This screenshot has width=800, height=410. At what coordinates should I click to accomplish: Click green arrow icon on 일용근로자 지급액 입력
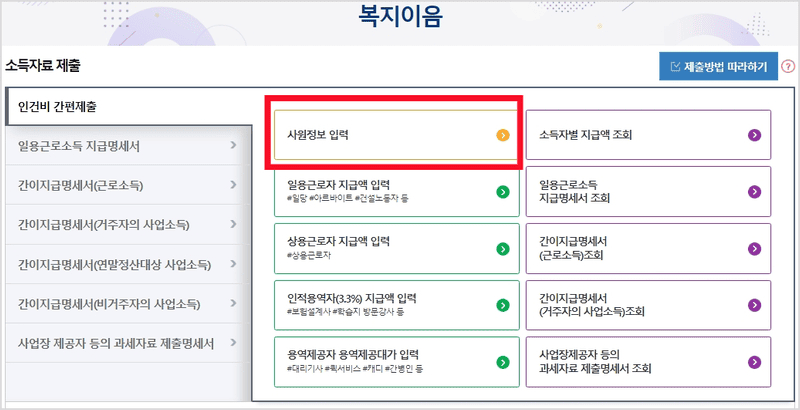[x=503, y=192]
